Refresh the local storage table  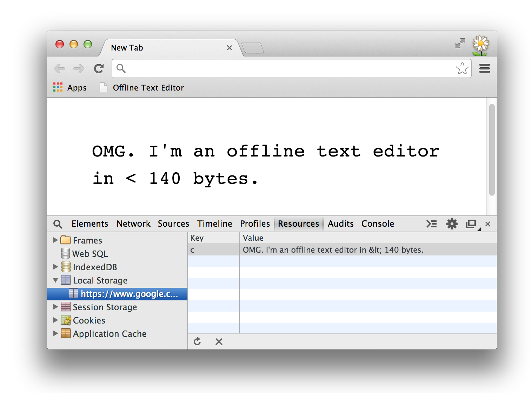point(198,341)
